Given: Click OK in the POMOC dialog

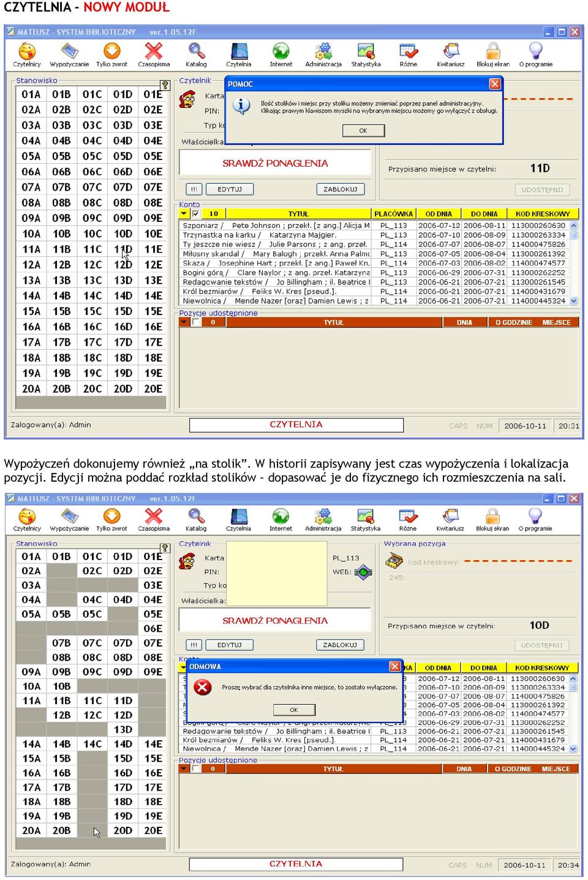Looking at the screenshot, I should [363, 131].
